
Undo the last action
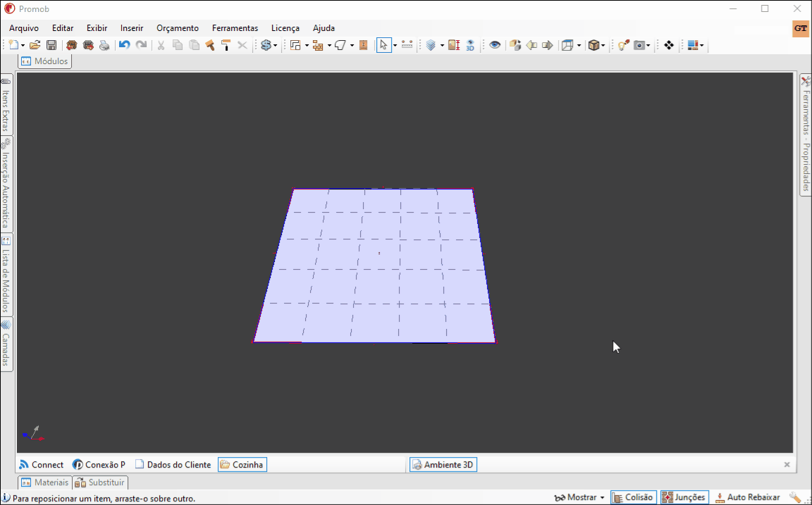tap(124, 45)
